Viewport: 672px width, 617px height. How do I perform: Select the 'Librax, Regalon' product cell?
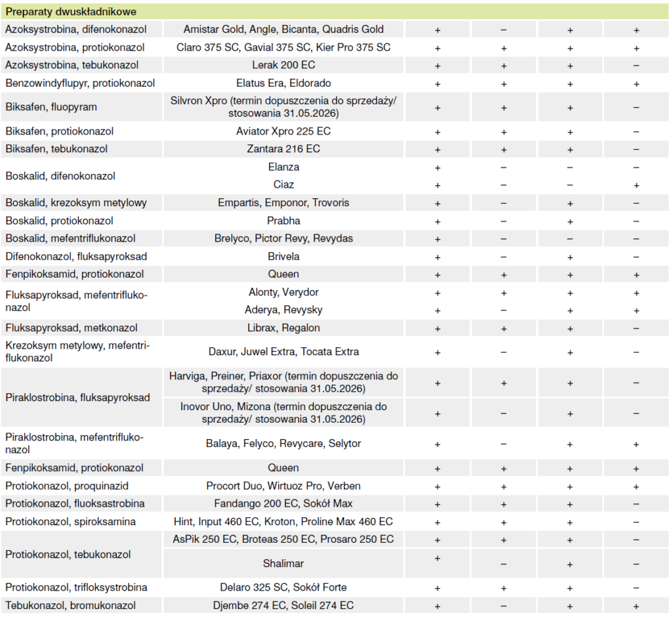coord(283,328)
